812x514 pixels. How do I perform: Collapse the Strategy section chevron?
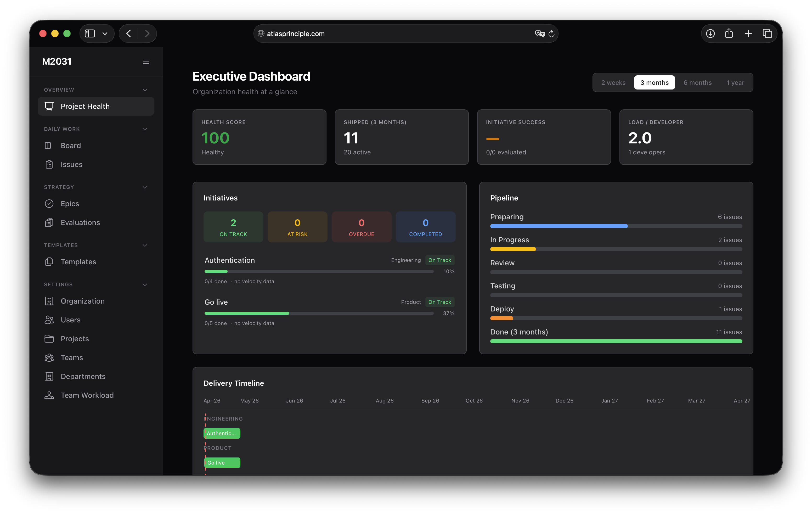[x=145, y=187]
